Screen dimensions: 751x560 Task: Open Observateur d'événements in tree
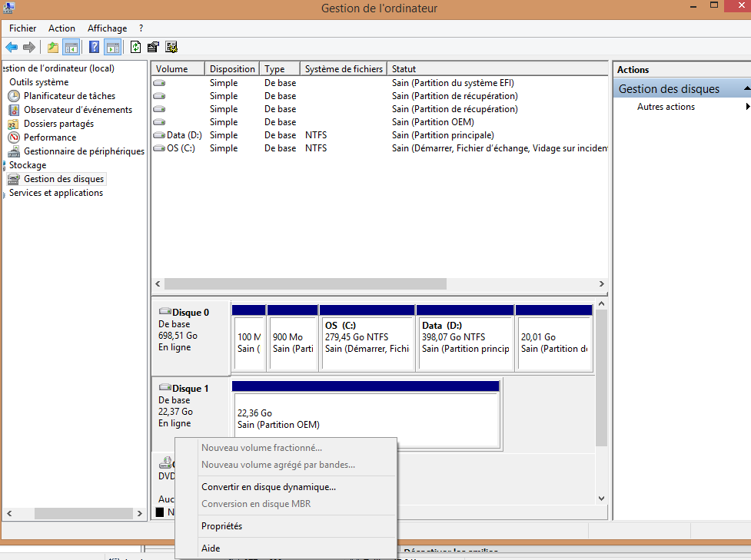78,110
